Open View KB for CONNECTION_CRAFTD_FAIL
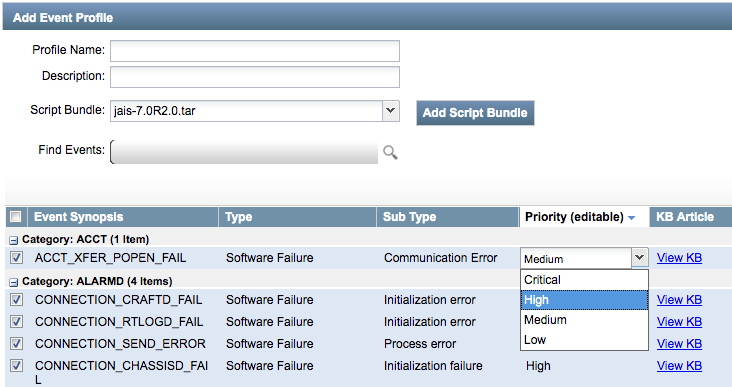Image resolution: width=732 pixels, height=387 pixels. pyautogui.click(x=679, y=300)
